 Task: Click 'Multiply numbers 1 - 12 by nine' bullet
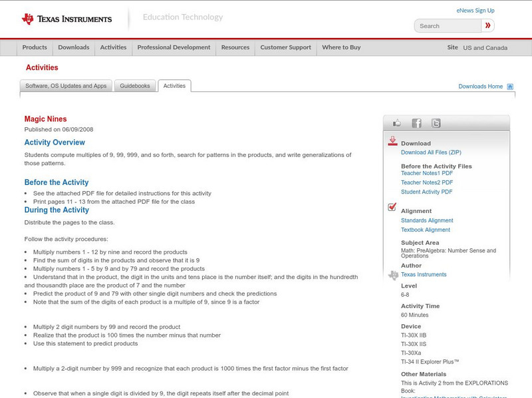(x=110, y=252)
